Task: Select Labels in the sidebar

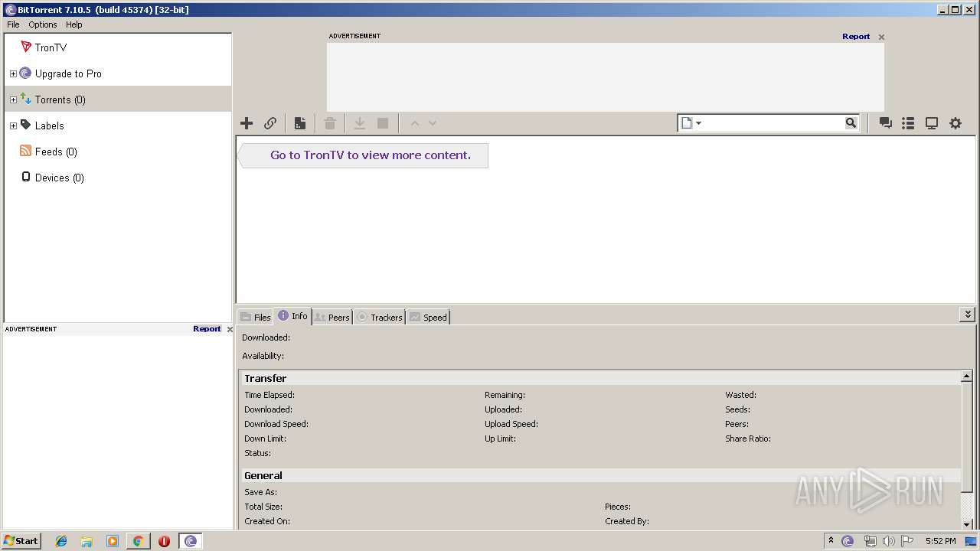Action: tap(49, 126)
